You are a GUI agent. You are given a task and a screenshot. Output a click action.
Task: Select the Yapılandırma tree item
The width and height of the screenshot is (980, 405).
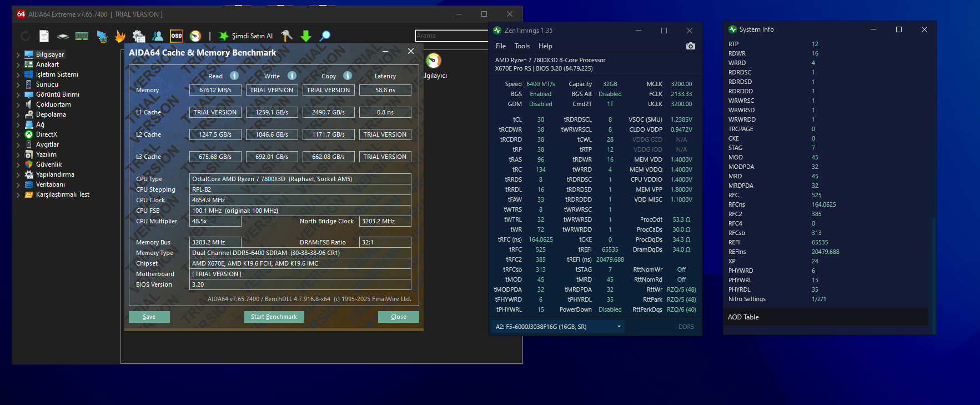pos(55,174)
